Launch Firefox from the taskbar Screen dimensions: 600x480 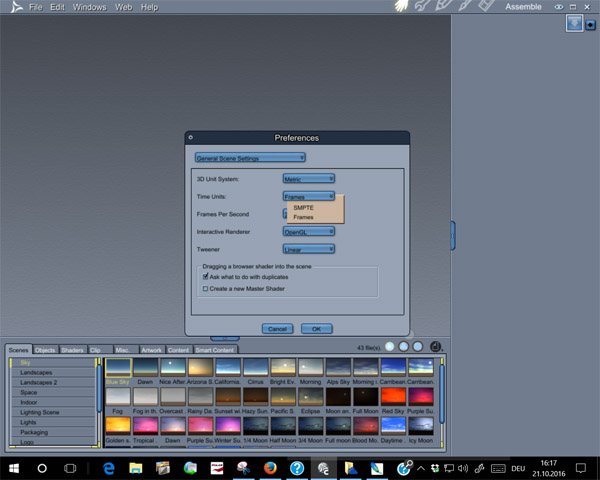click(x=270, y=468)
